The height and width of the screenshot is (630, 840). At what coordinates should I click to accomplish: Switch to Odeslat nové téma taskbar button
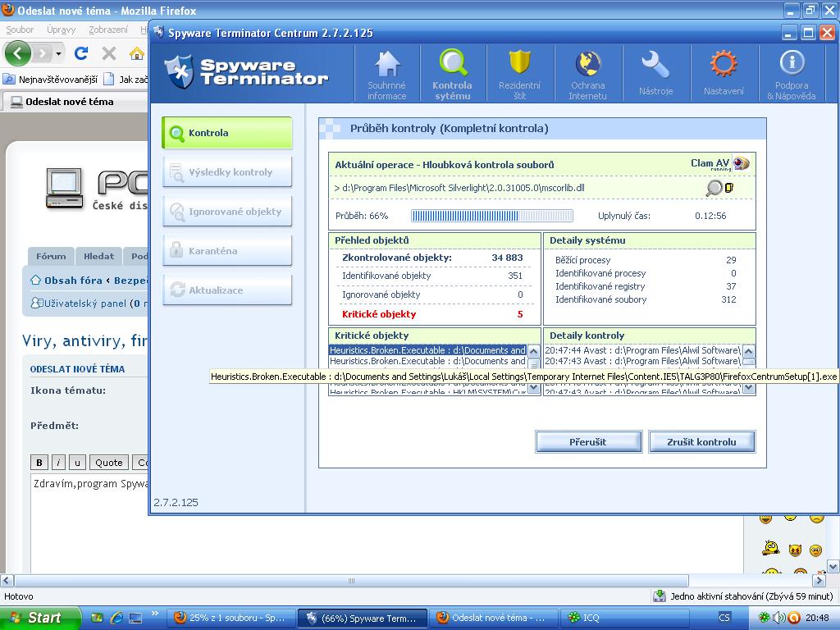[x=493, y=618]
